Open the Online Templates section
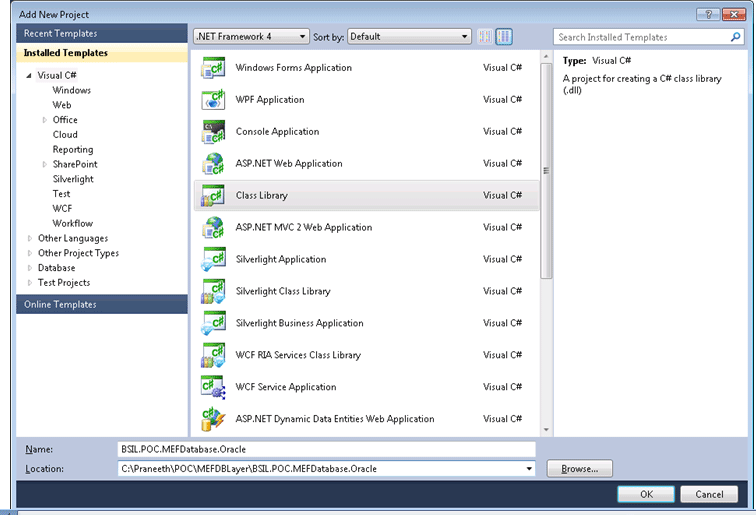Screen dimensions: 756x515 pos(102,304)
